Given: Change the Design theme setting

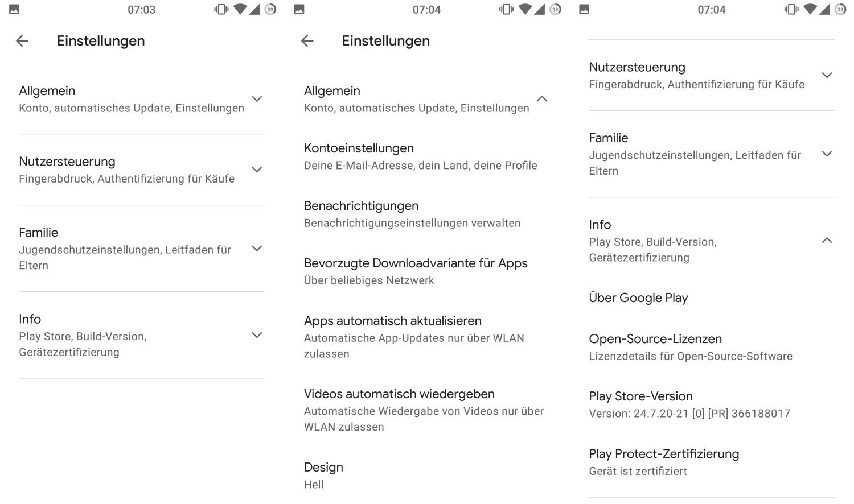Looking at the screenshot, I should point(323,475).
